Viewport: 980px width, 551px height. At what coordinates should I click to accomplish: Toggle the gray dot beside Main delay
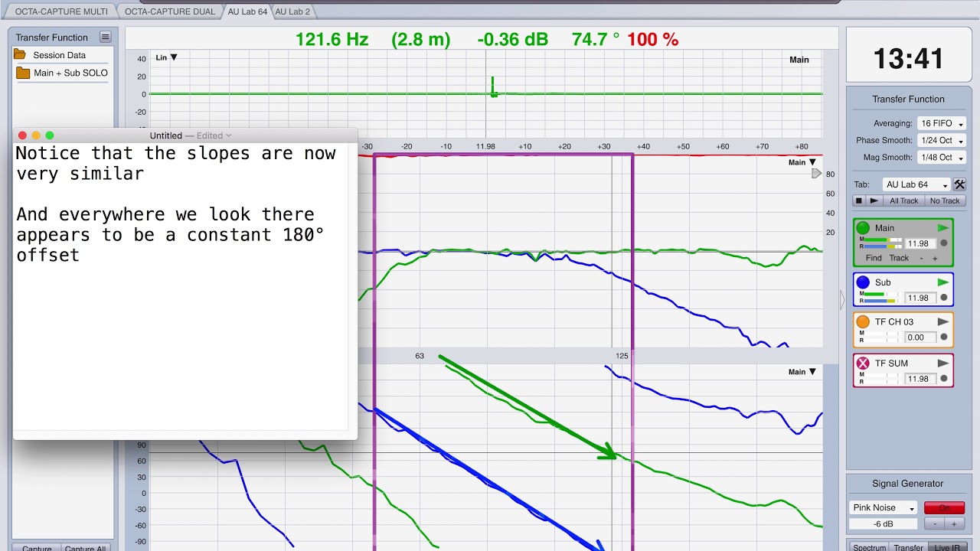944,243
